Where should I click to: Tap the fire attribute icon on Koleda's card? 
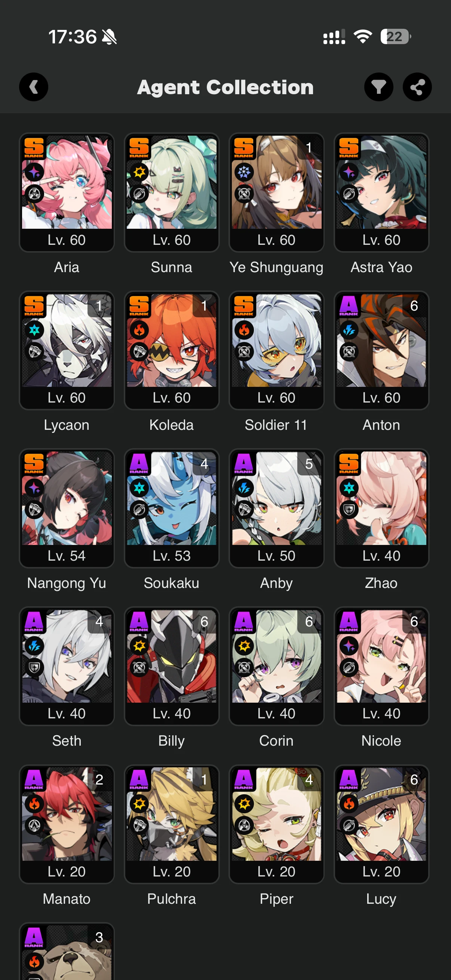[139, 330]
